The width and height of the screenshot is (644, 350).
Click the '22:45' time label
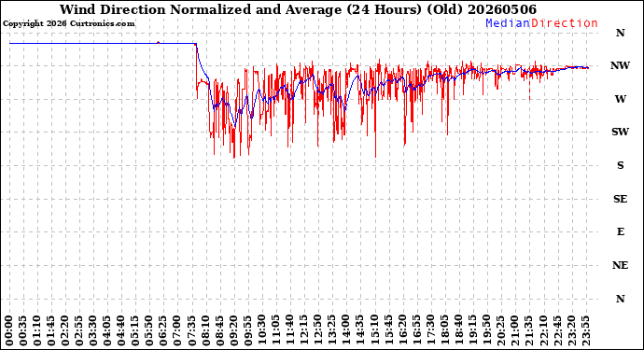[557, 331]
